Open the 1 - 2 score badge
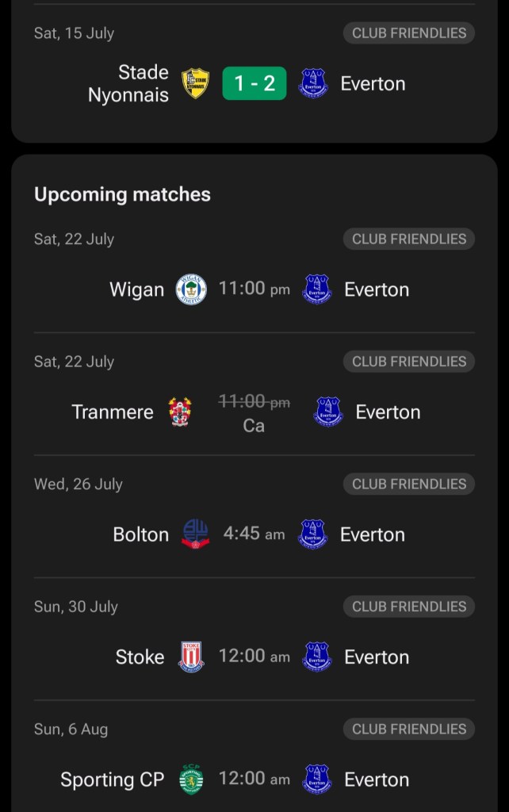The width and height of the screenshot is (509, 812). (x=254, y=83)
